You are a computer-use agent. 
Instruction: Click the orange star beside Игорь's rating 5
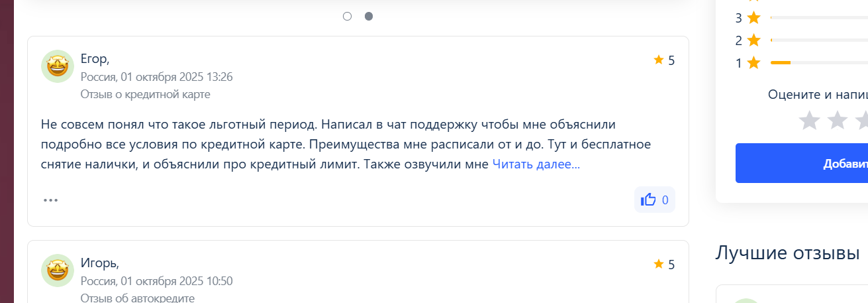pos(658,265)
